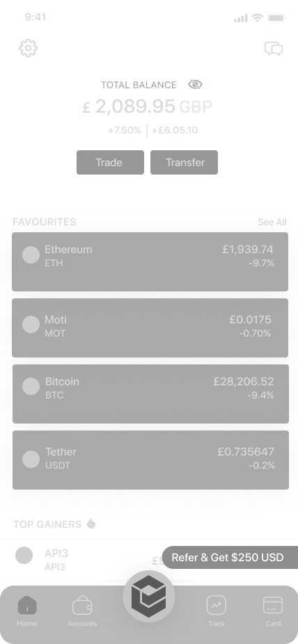Open the Card icon in navigation

(x=273, y=611)
